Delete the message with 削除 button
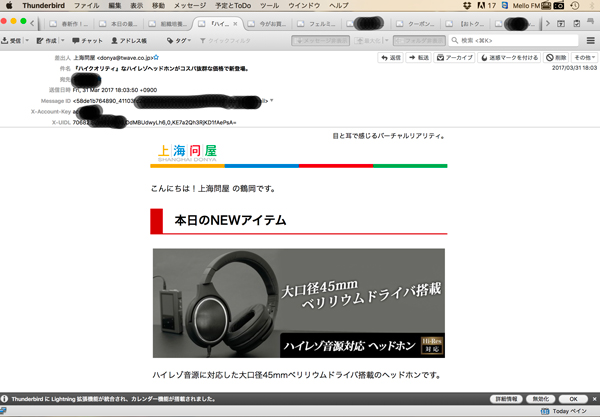 click(x=556, y=58)
